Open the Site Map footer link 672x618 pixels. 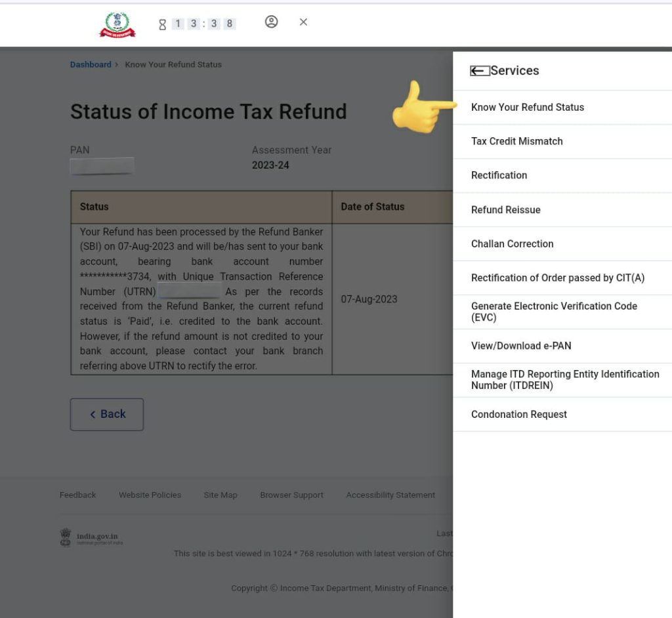[x=220, y=495]
